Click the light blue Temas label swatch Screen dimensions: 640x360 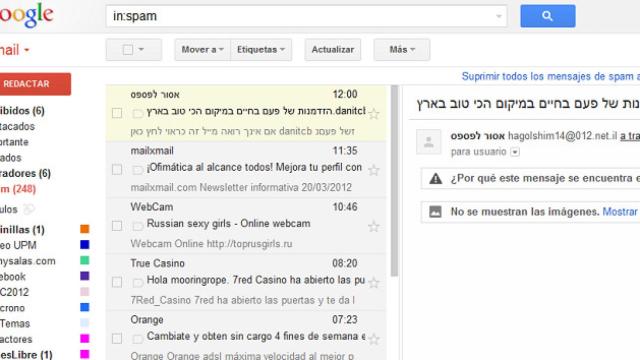pyautogui.click(x=84, y=323)
